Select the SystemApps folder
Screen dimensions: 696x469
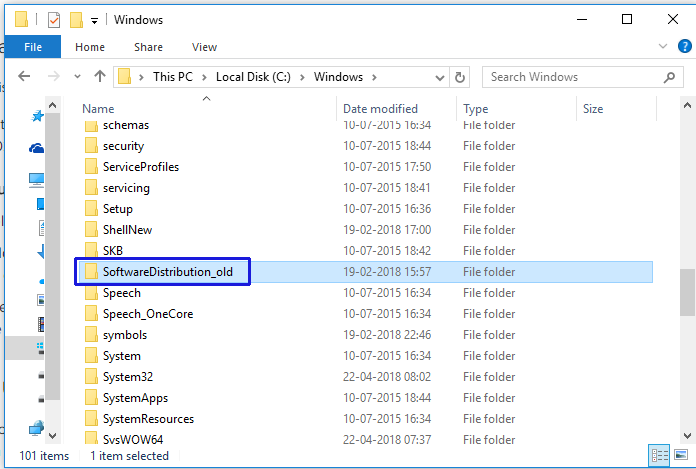coord(364,398)
